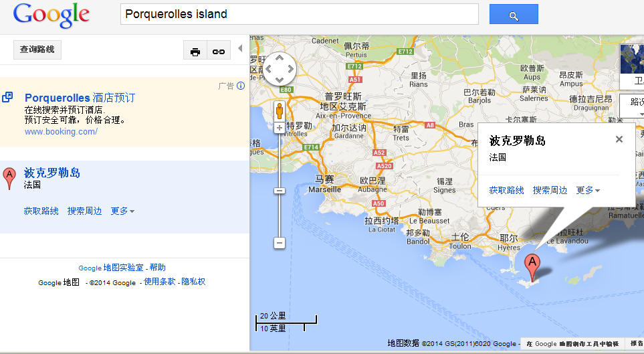This screenshot has width=644, height=354.
Task: Zoom in with the plus button
Action: (x=280, y=128)
